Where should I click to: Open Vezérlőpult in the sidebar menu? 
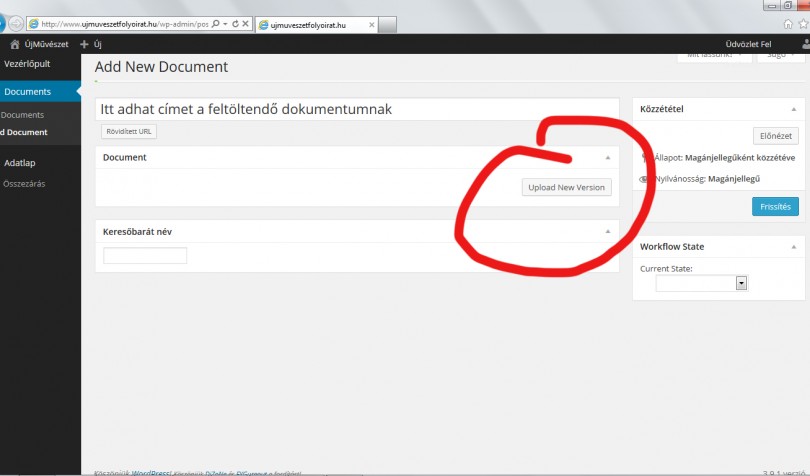pos(27,63)
